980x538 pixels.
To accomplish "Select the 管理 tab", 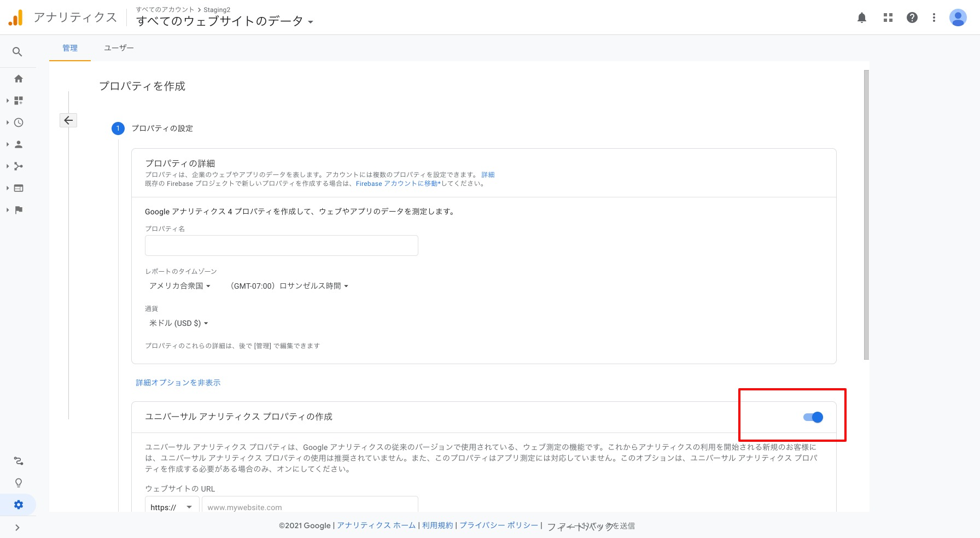I will (70, 48).
